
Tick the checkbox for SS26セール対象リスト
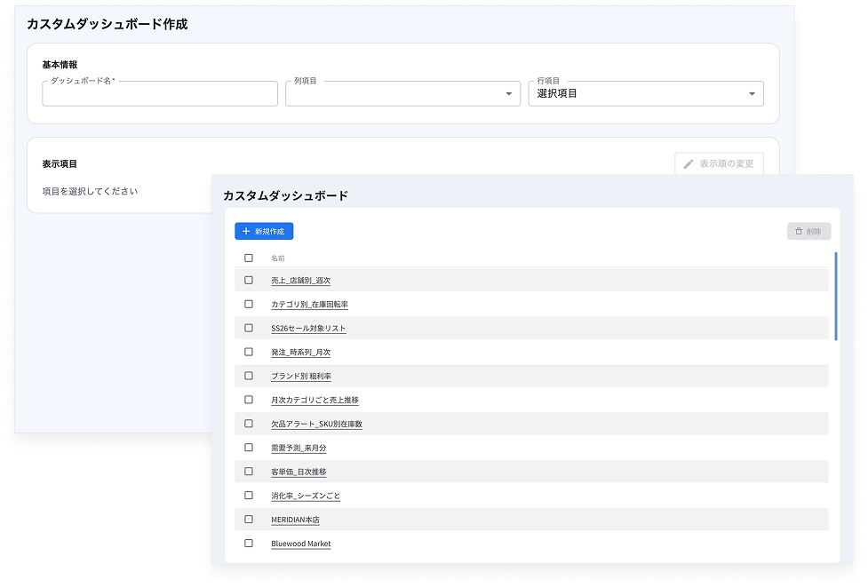tap(249, 329)
